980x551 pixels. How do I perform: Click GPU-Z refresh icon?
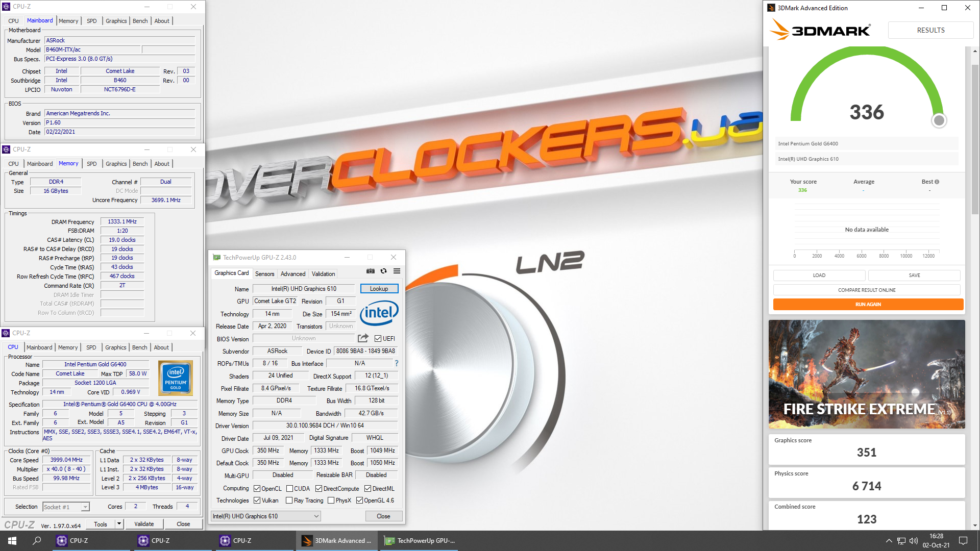[384, 271]
